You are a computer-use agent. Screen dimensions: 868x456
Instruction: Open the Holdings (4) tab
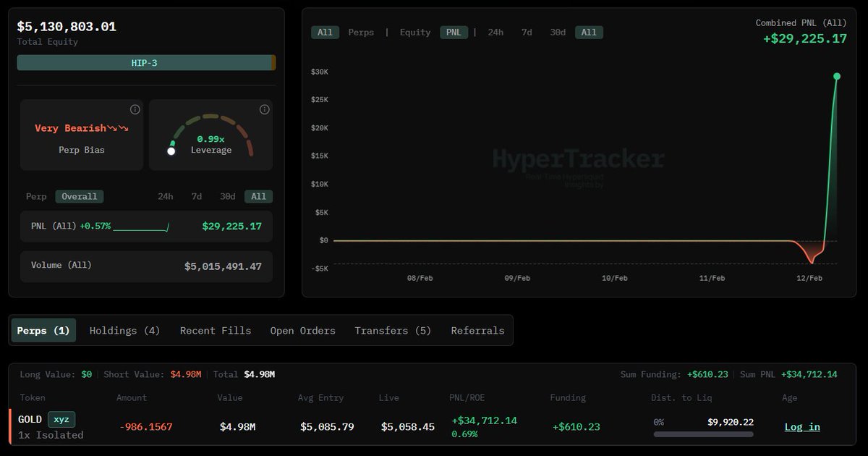[x=124, y=330]
